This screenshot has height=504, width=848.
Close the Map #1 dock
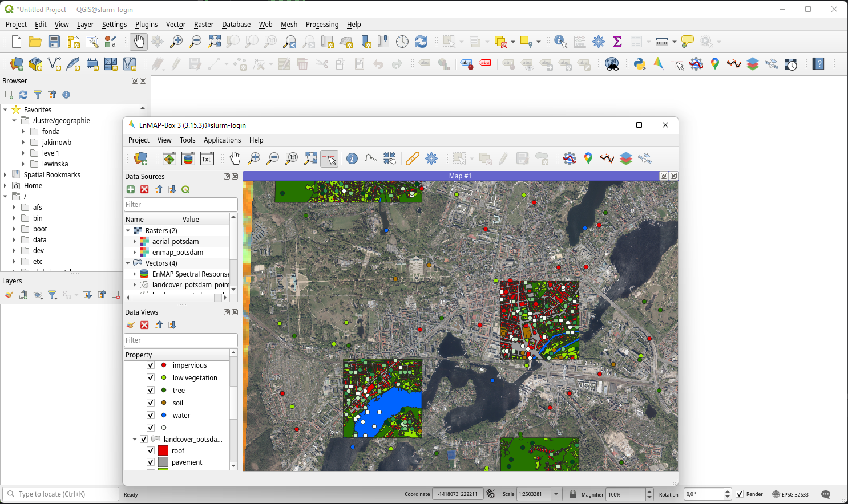point(673,176)
